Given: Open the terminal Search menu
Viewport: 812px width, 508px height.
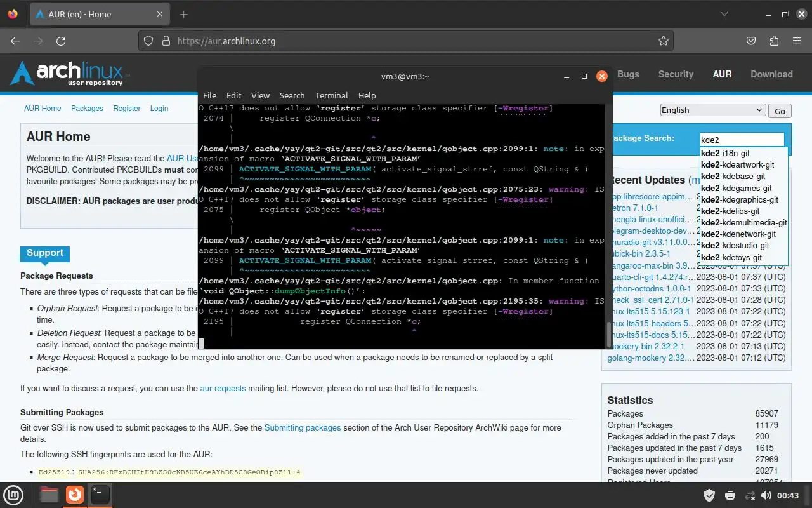Looking at the screenshot, I should pos(292,95).
